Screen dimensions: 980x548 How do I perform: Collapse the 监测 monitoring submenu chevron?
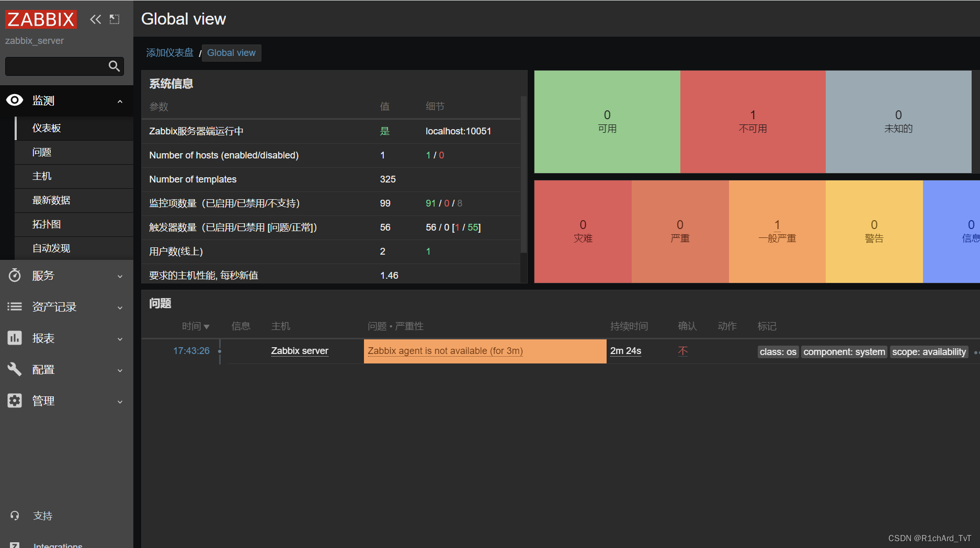point(120,101)
